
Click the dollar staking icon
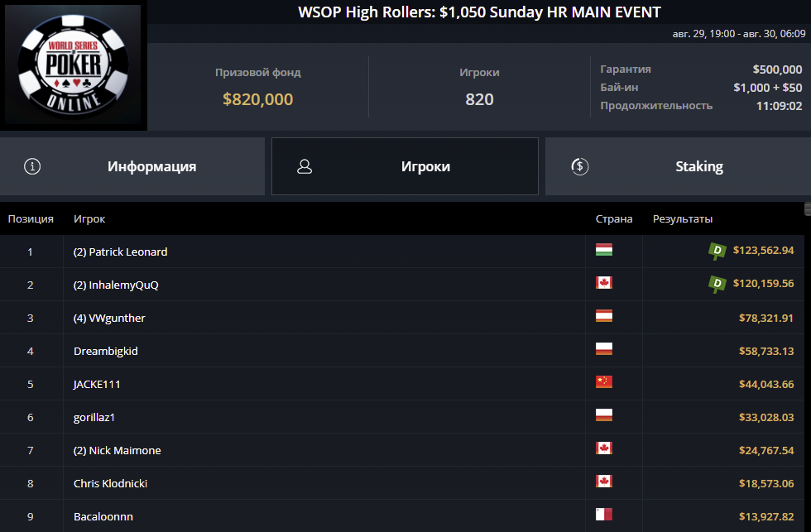(x=580, y=166)
